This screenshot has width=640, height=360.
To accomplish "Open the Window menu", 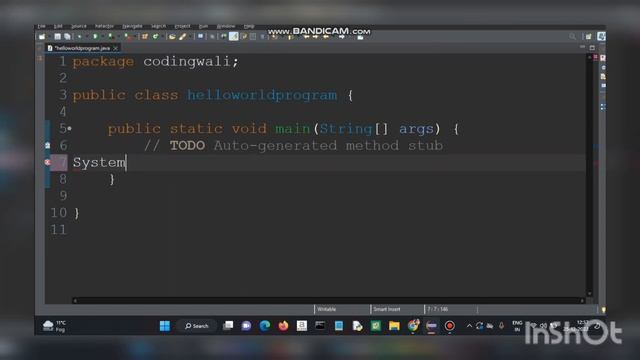I will [x=226, y=26].
